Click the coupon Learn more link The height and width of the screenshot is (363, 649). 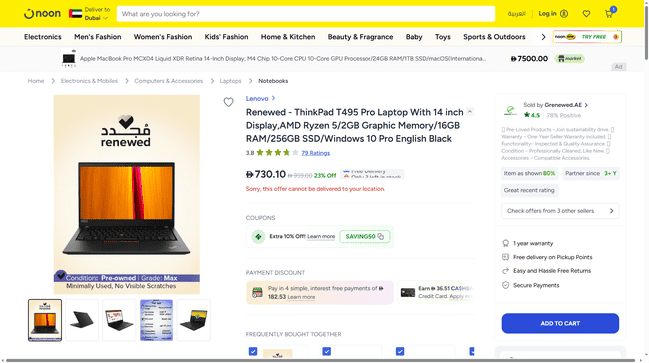pyautogui.click(x=321, y=236)
